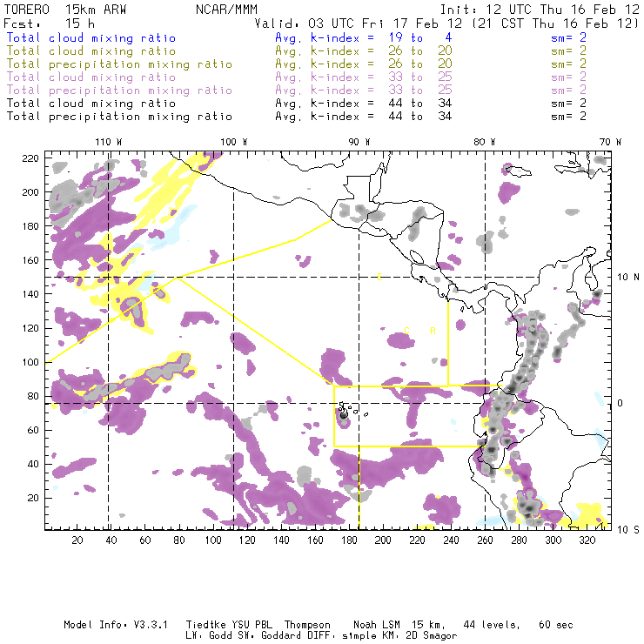Click '220' on the vertical axis

(30, 158)
